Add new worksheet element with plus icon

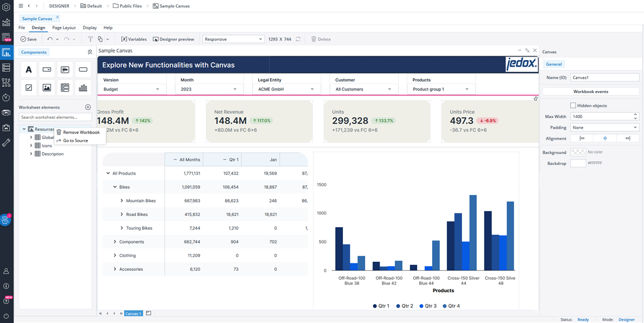[x=88, y=107]
